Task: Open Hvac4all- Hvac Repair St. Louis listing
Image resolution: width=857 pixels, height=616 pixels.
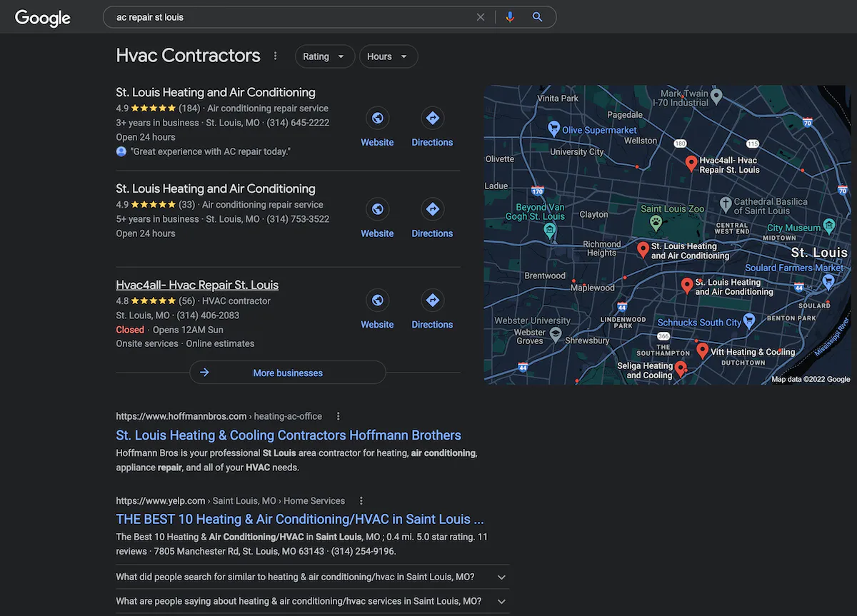Action: pyautogui.click(x=197, y=285)
